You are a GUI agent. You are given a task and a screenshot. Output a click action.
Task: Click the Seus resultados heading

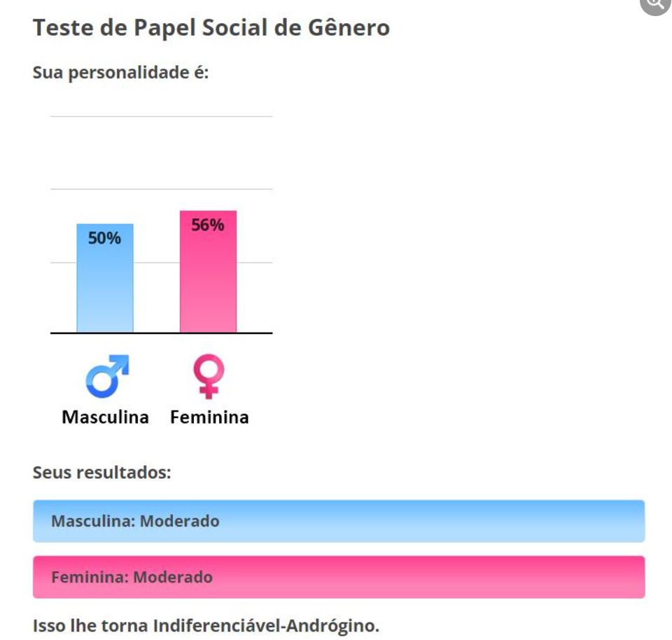point(102,472)
